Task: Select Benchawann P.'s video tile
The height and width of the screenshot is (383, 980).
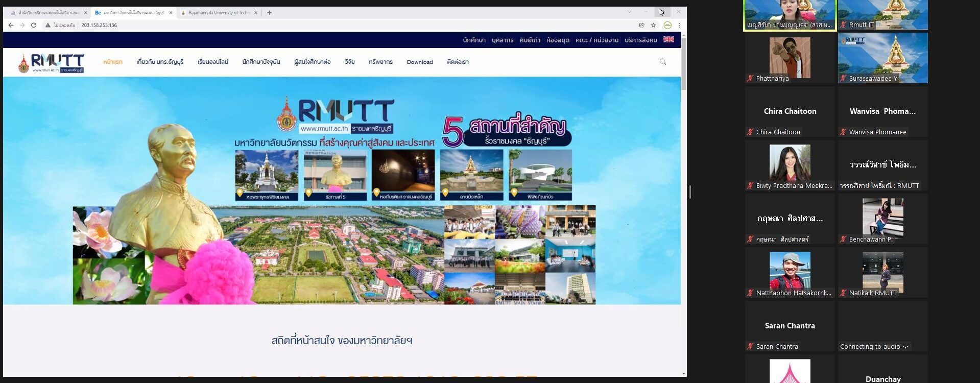Action: coord(883,219)
